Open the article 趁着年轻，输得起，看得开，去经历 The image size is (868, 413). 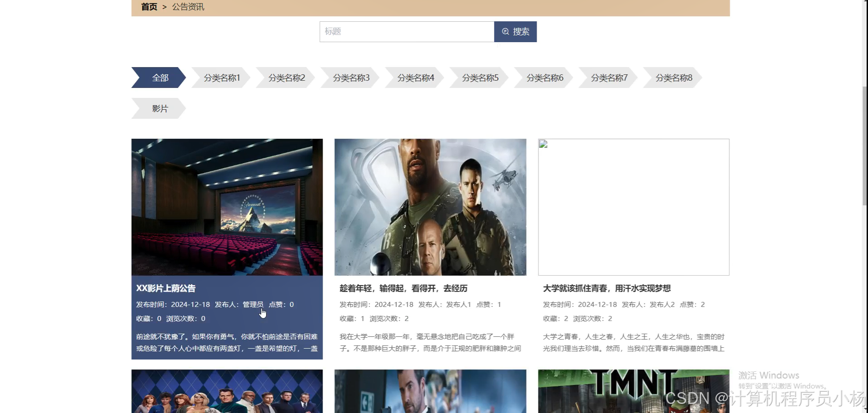coord(403,288)
